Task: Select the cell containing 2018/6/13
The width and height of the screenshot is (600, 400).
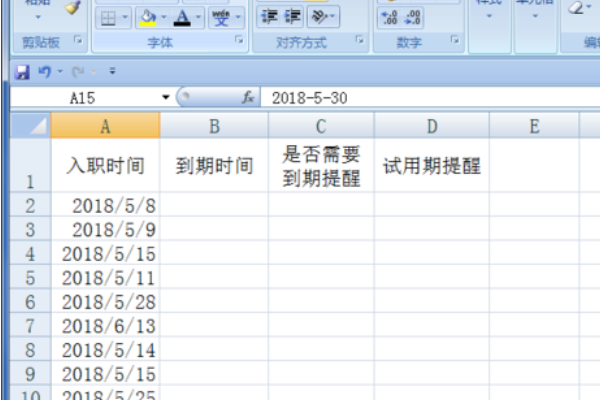Action: pyautogui.click(x=106, y=325)
